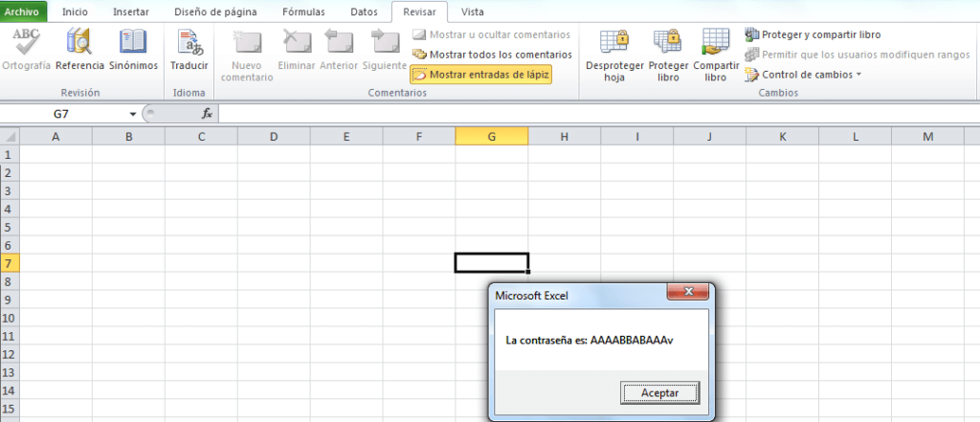Click Proteger y compartir libro
The image size is (980, 422).
click(813, 34)
